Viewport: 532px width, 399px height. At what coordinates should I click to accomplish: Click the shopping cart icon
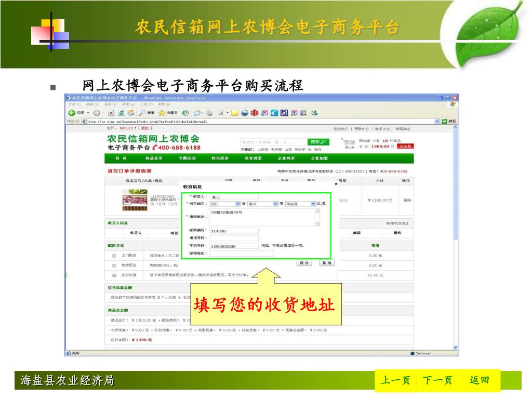[x=349, y=143]
